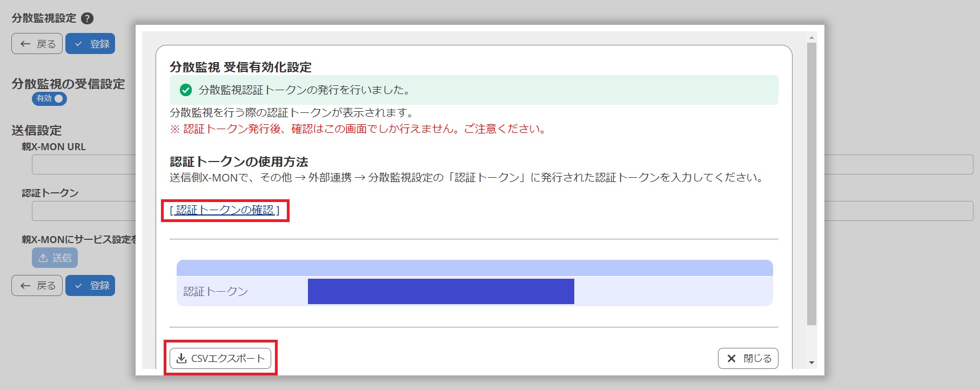
Task: Click the dialog's vertical scrollbar thumb
Action: (x=811, y=184)
